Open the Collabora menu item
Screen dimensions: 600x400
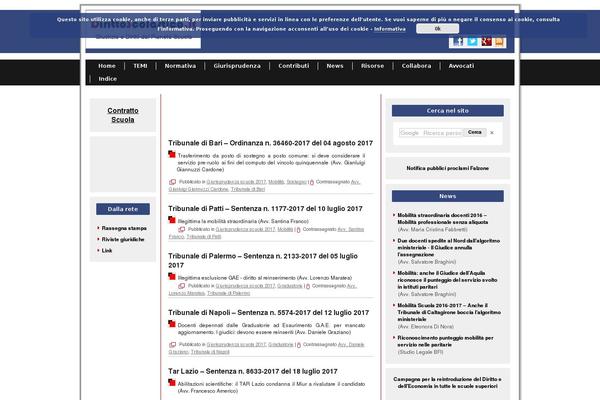click(x=416, y=66)
